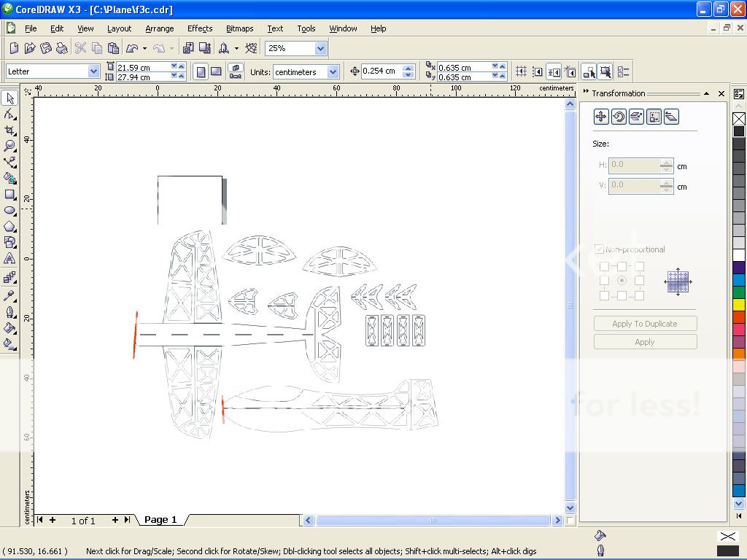The image size is (747, 560).
Task: Toggle the Non-proportional checkbox
Action: pos(600,249)
